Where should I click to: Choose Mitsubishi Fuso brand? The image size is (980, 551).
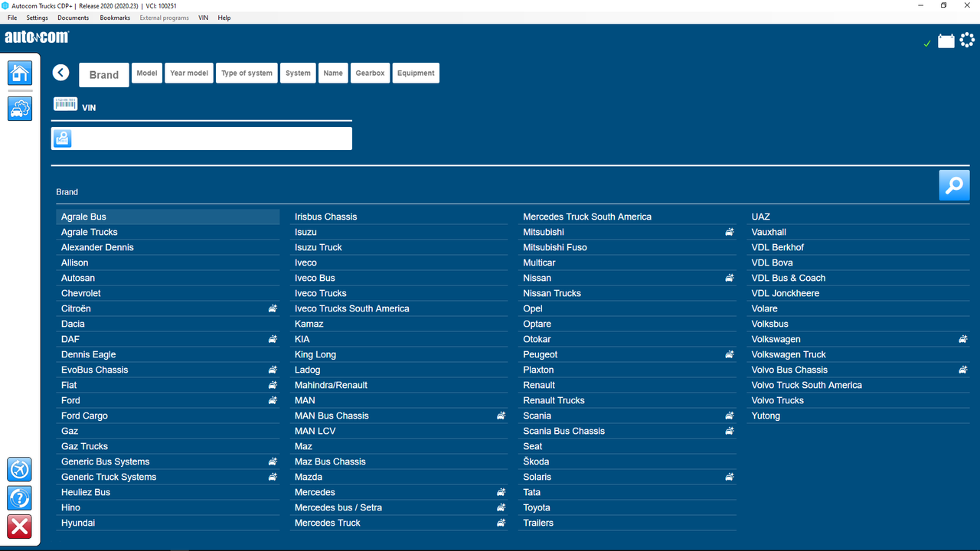(x=628, y=247)
